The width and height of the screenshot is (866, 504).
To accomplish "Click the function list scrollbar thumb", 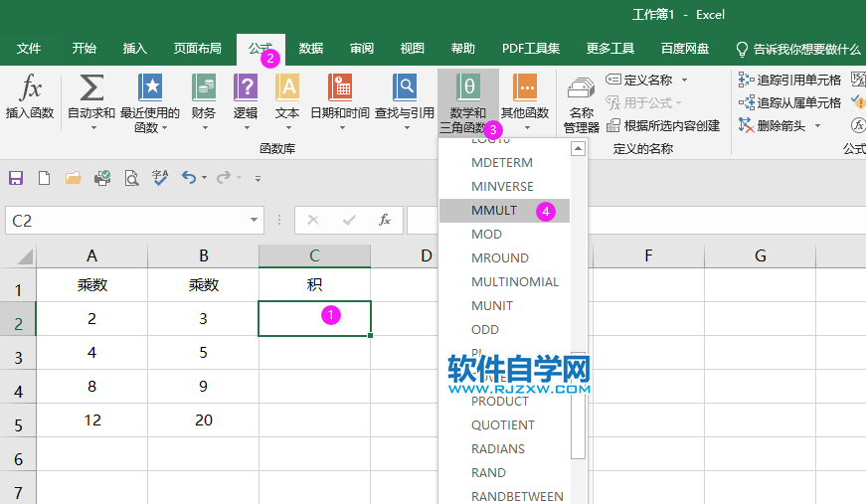I will pos(578,407).
